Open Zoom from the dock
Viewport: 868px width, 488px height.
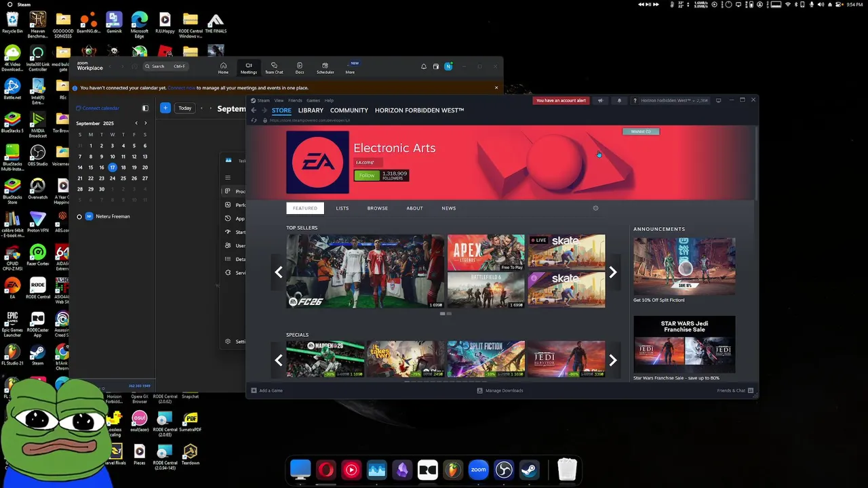479,470
